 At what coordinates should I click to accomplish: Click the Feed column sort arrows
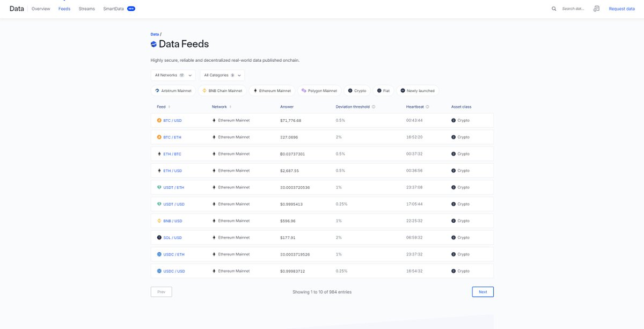(x=169, y=107)
